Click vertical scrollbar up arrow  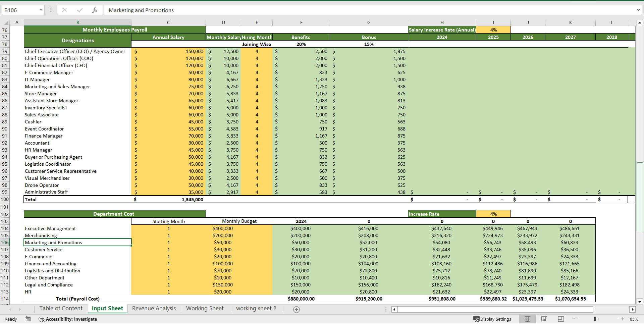point(640,23)
